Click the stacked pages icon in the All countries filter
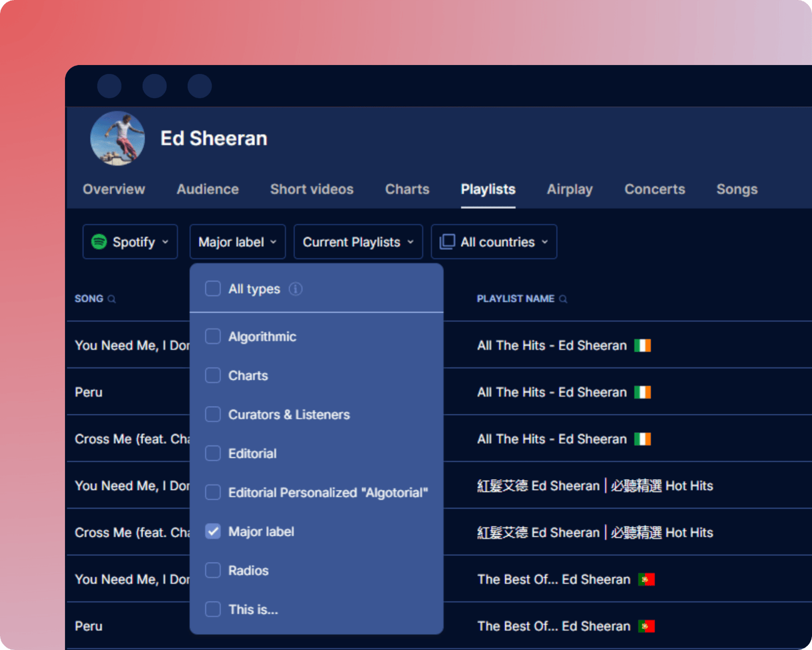Screen dimensions: 812x650 click(447, 242)
